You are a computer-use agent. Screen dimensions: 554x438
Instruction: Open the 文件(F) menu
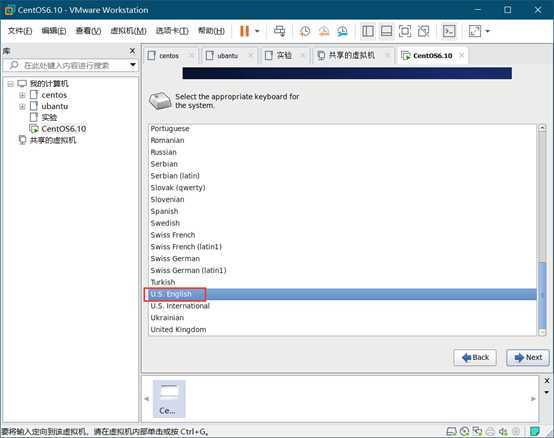(20, 31)
